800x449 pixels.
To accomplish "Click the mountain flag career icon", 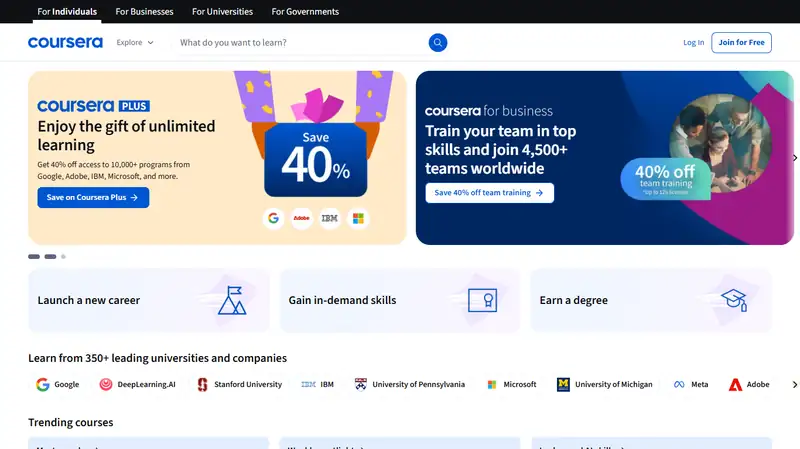I will click(x=232, y=300).
